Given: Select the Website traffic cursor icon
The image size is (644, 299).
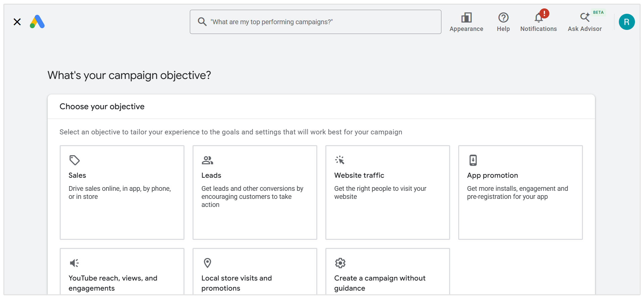Looking at the screenshot, I should click(x=340, y=160).
